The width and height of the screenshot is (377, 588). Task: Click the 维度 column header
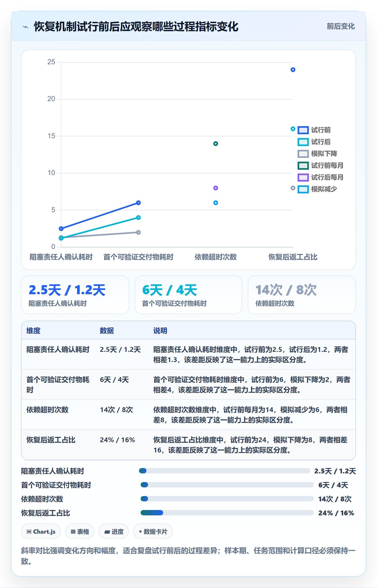pyautogui.click(x=33, y=331)
